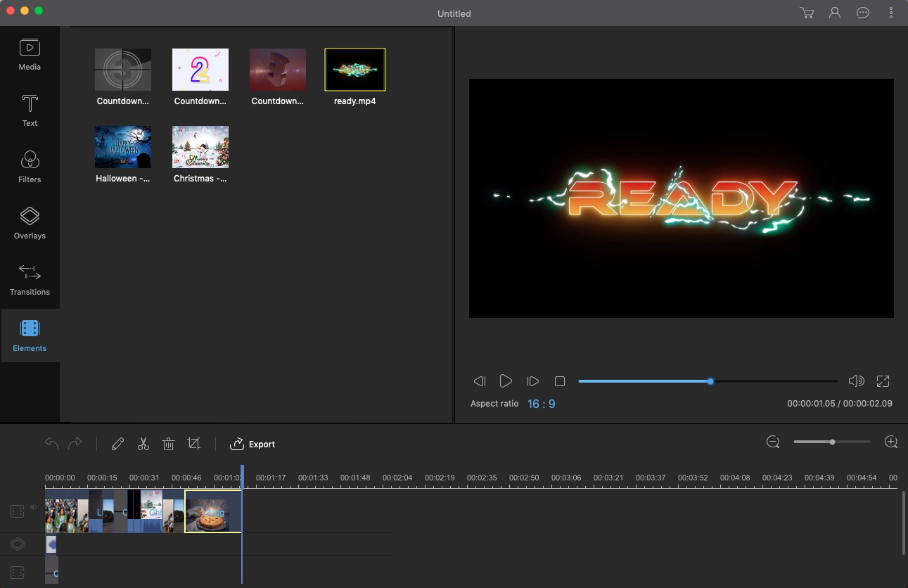Viewport: 908px width, 588px height.
Task: Step back to previous frame
Action: click(x=480, y=381)
